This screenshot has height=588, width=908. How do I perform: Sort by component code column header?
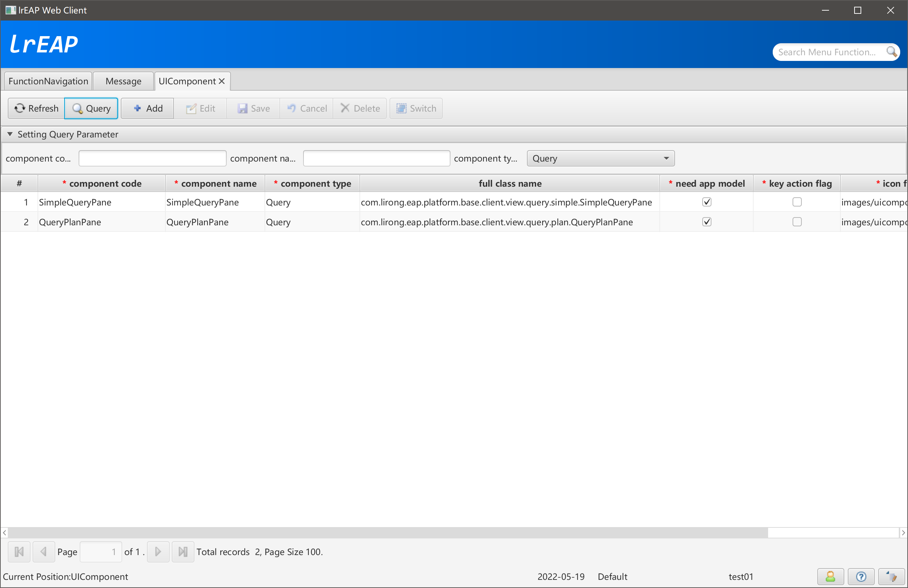tap(102, 183)
